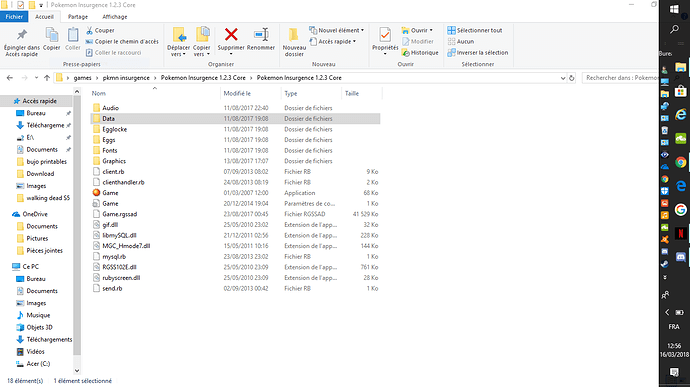Launch Google Chrome from taskbar

(x=681, y=162)
